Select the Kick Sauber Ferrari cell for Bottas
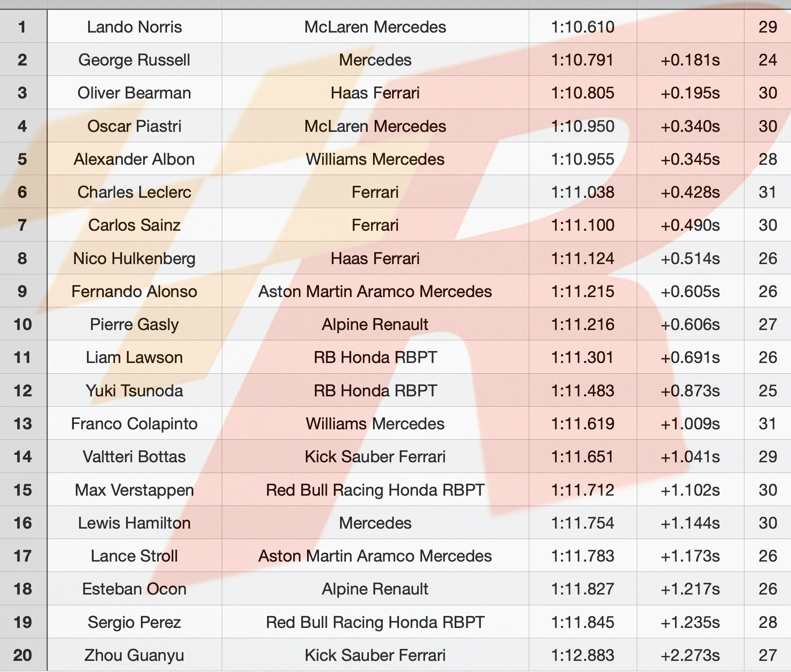Viewport: 791px width, 672px height. 375,457
